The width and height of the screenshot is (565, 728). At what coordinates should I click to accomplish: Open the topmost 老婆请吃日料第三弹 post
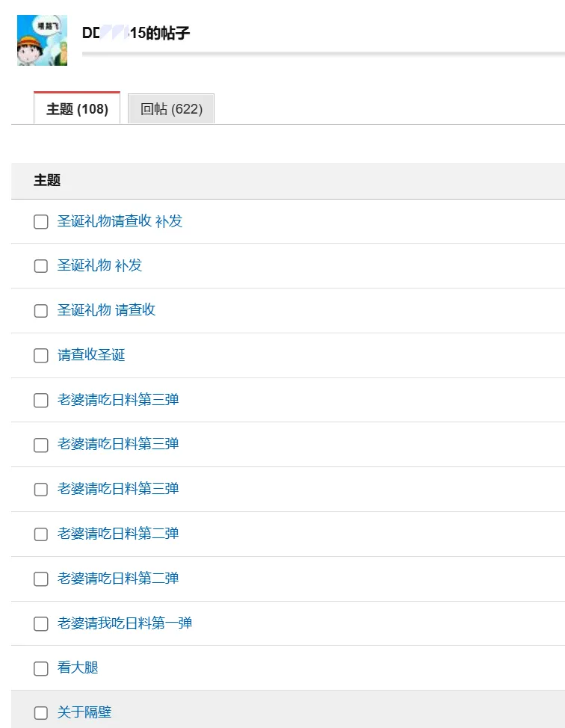(118, 400)
